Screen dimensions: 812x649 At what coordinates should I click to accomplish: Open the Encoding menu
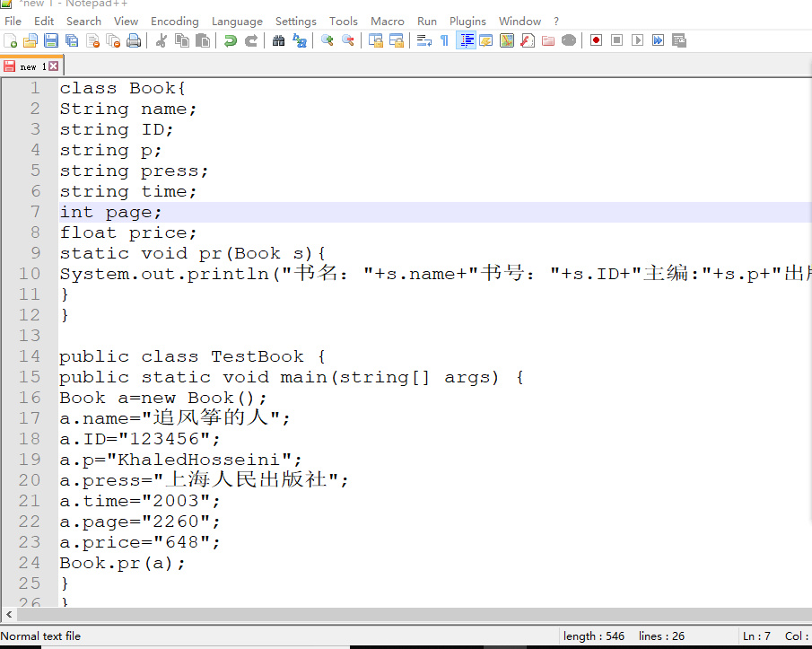point(175,22)
